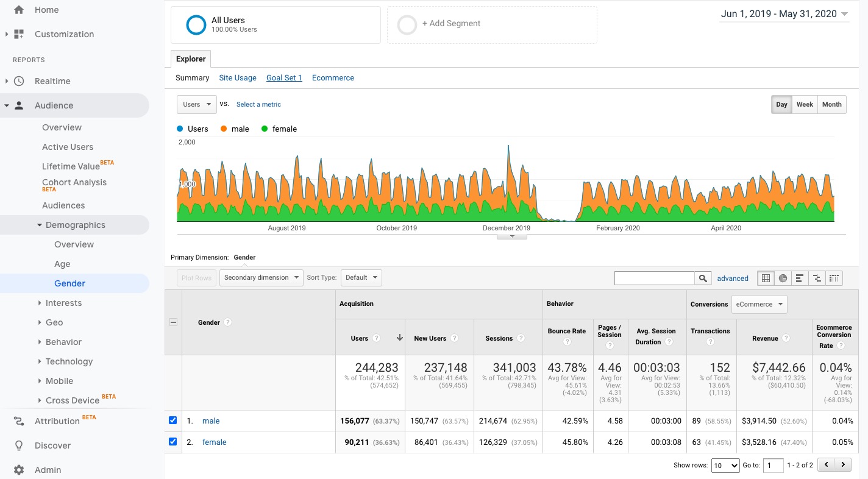Click the advanced filter link

click(x=733, y=278)
